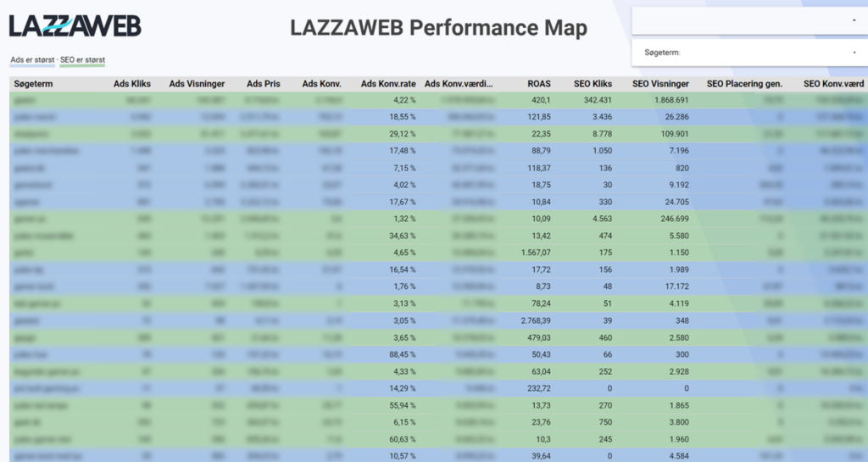The height and width of the screenshot is (462, 868).
Task: Sort by the Ads Kliks column header
Action: pyautogui.click(x=131, y=84)
